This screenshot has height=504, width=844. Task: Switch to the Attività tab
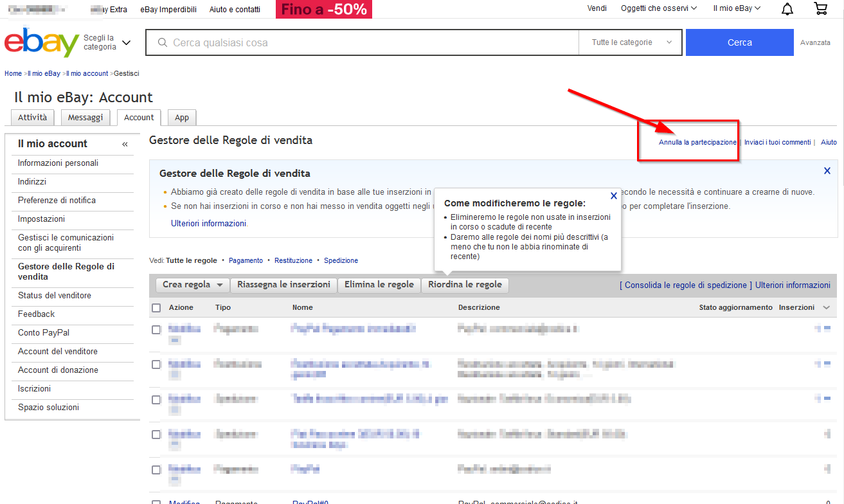pyautogui.click(x=32, y=118)
